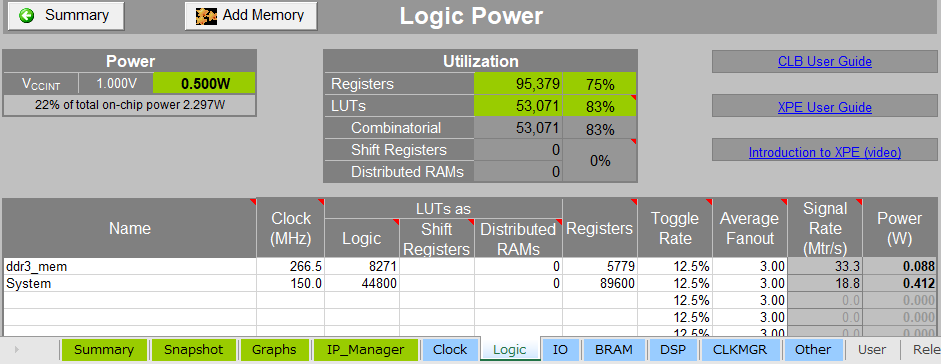This screenshot has height=364, width=941.
Task: Open the XPE User Guide link
Action: pyautogui.click(x=825, y=107)
